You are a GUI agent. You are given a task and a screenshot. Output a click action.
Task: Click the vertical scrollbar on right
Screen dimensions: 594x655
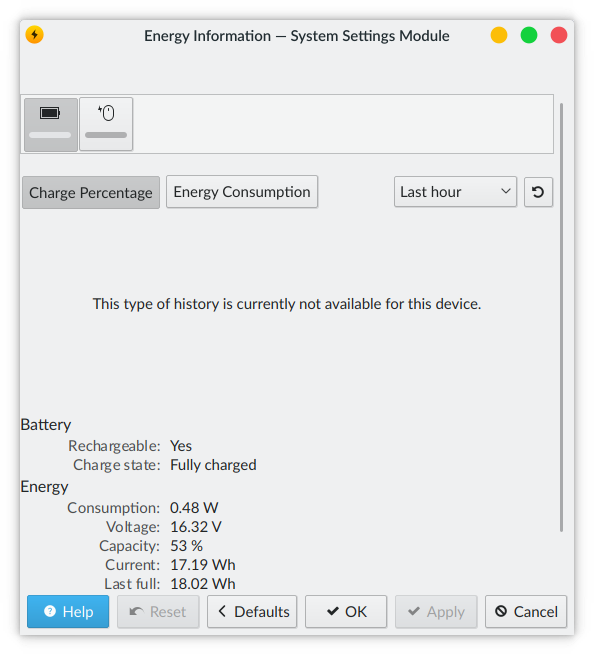[x=561, y=317]
